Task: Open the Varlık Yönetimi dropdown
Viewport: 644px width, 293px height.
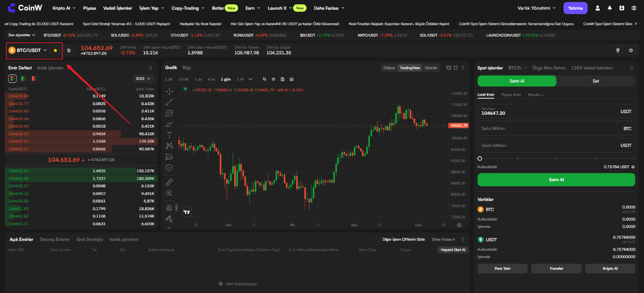Action: point(537,8)
